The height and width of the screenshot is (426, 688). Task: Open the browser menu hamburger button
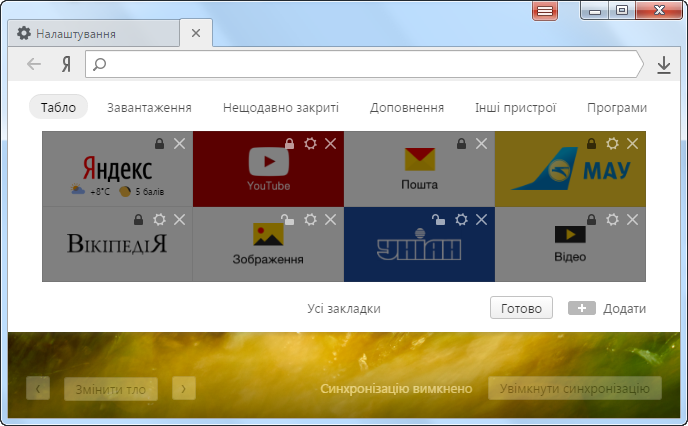545,11
